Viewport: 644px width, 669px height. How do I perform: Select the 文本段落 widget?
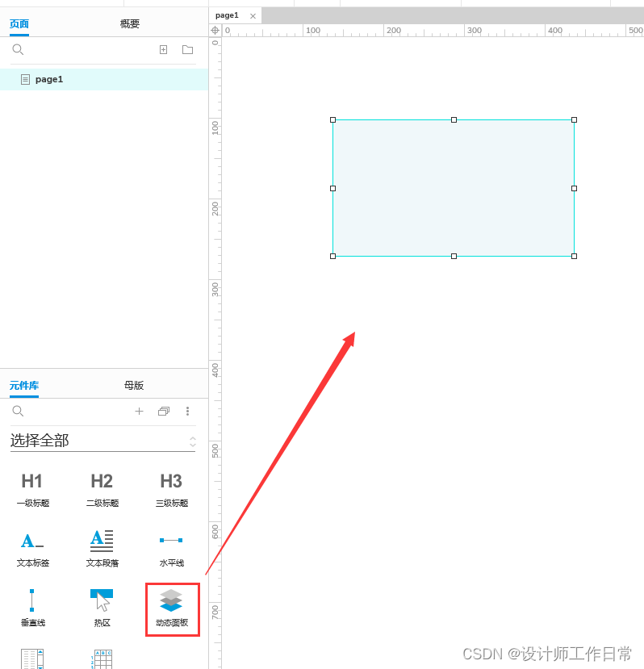pos(102,550)
